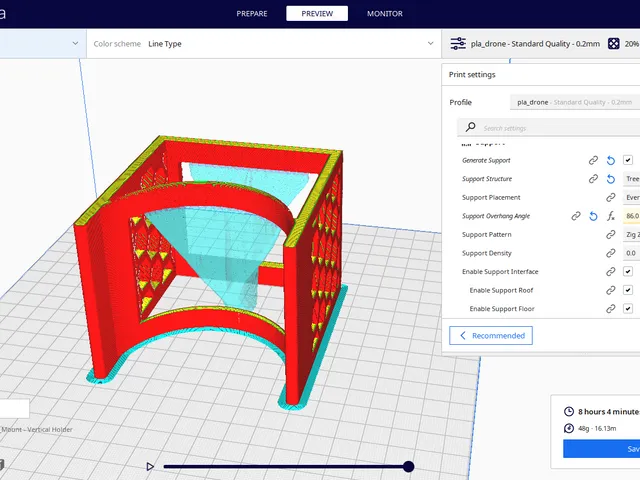Click the link icon for Support Overhang Angle
The image size is (640, 480).
(x=576, y=216)
